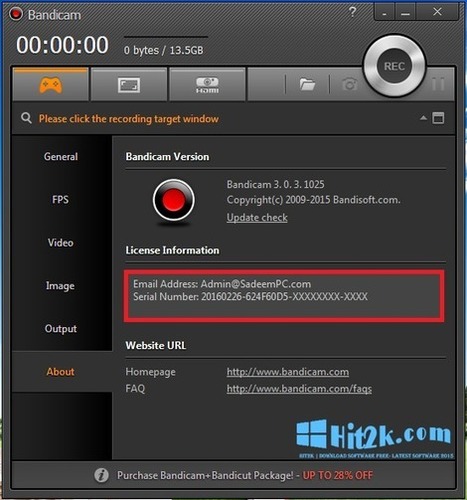Click the Bandicam 3. 0. 3. 1025 version text
This screenshot has height=500, width=467.
(275, 184)
